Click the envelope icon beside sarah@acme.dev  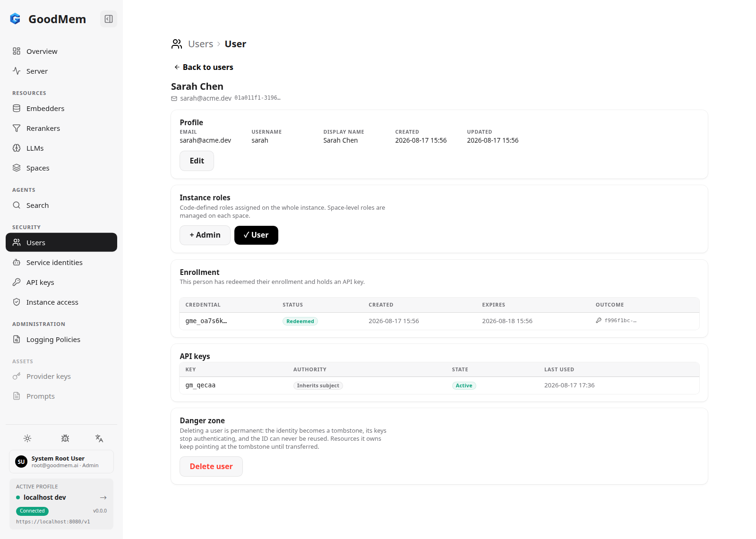[x=174, y=98]
